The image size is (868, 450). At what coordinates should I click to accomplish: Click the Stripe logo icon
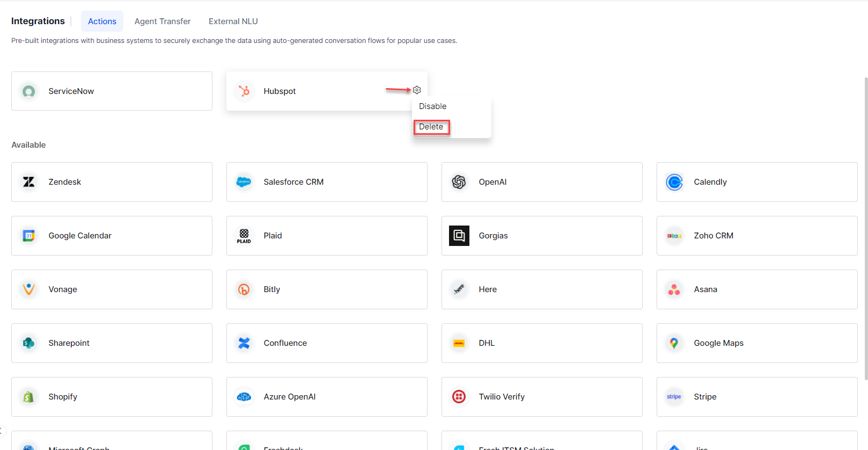(674, 397)
